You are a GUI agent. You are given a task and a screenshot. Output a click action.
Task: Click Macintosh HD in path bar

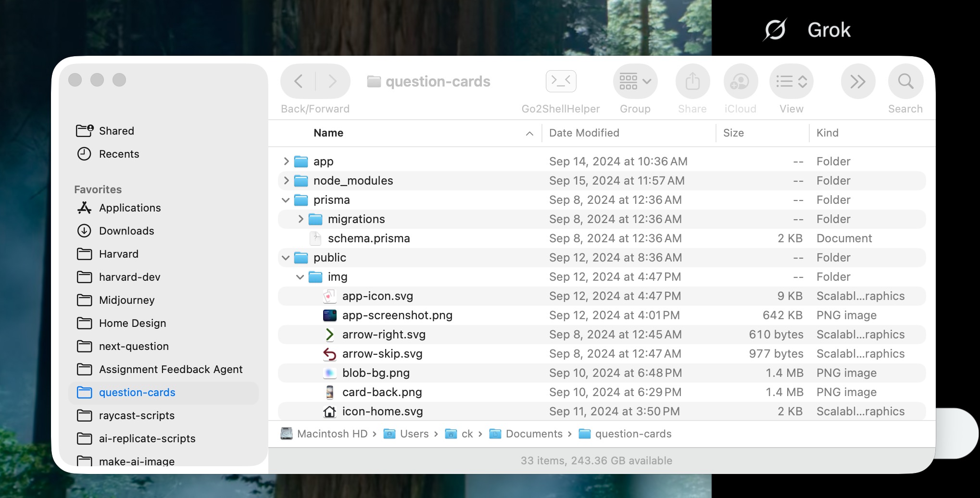point(324,434)
